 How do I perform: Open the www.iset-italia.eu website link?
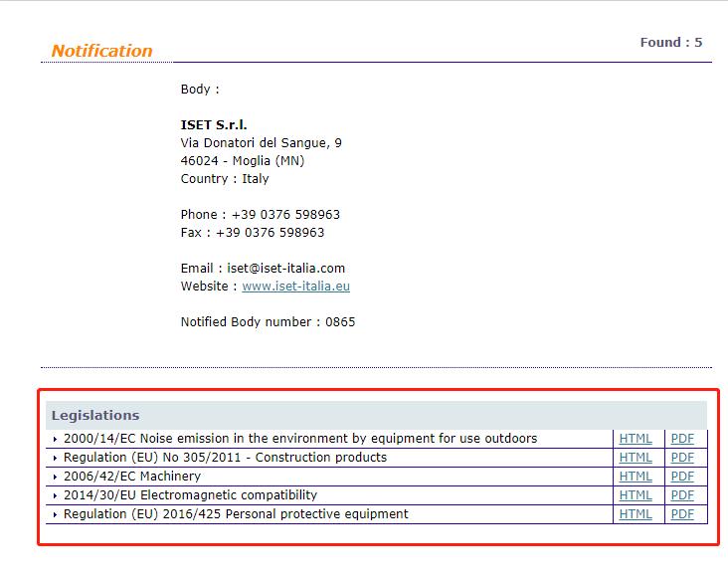pyautogui.click(x=295, y=287)
